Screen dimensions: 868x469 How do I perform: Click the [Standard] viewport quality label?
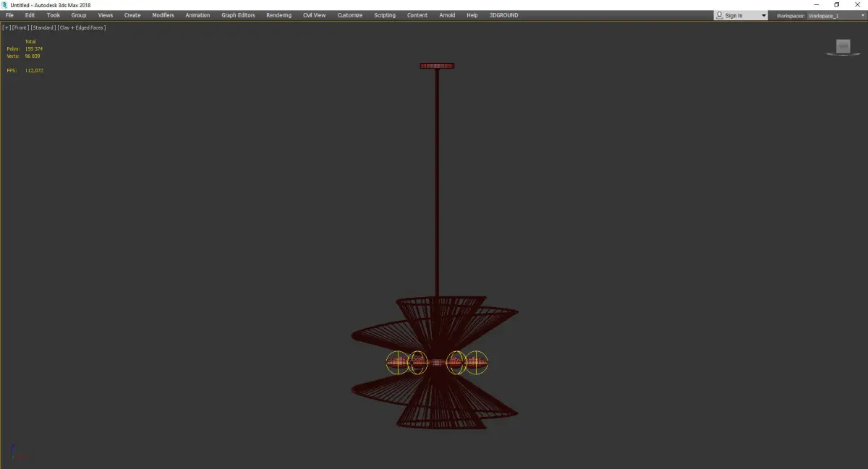[43, 27]
